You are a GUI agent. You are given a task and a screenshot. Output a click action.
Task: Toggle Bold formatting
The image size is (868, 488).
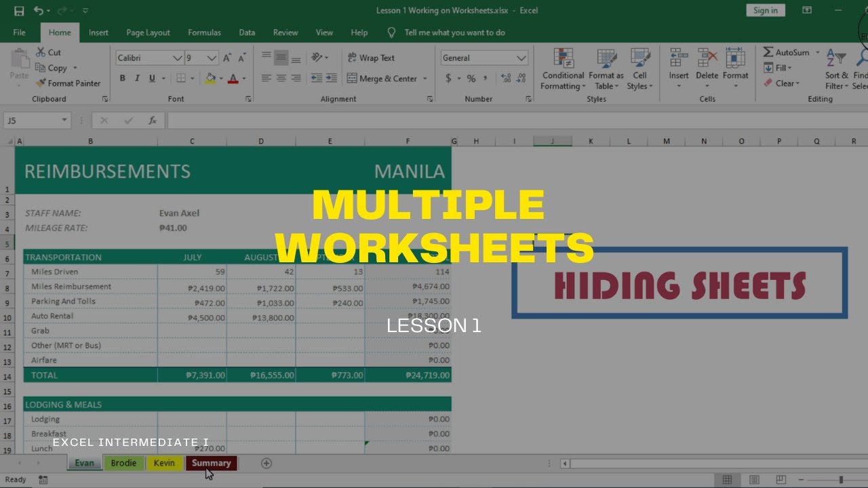click(x=123, y=79)
